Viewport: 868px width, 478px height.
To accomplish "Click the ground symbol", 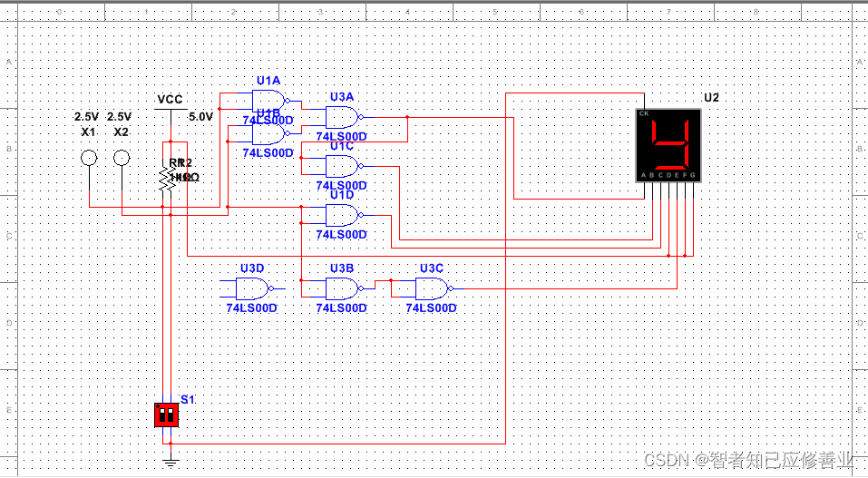I will pos(171,462).
